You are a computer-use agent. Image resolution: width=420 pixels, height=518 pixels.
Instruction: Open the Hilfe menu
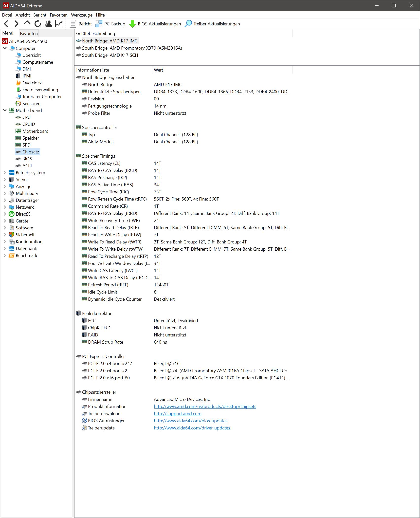tap(100, 15)
